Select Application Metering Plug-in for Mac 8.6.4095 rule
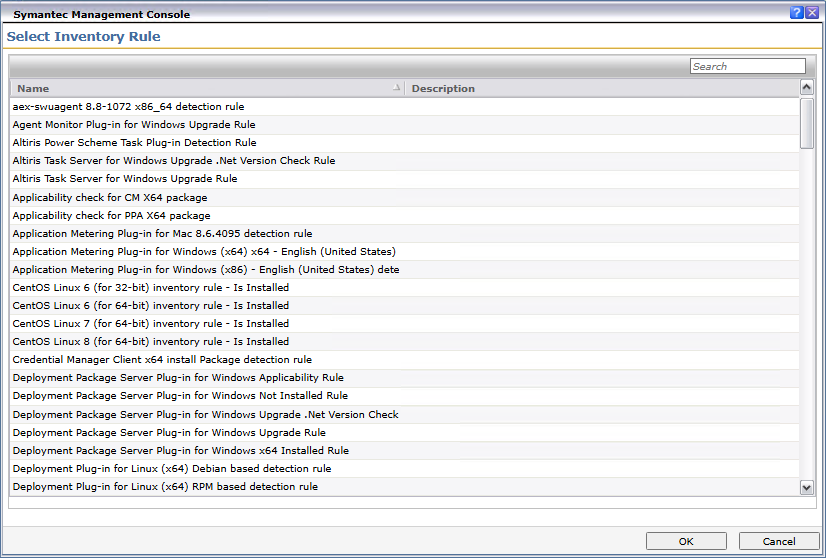 404,233
